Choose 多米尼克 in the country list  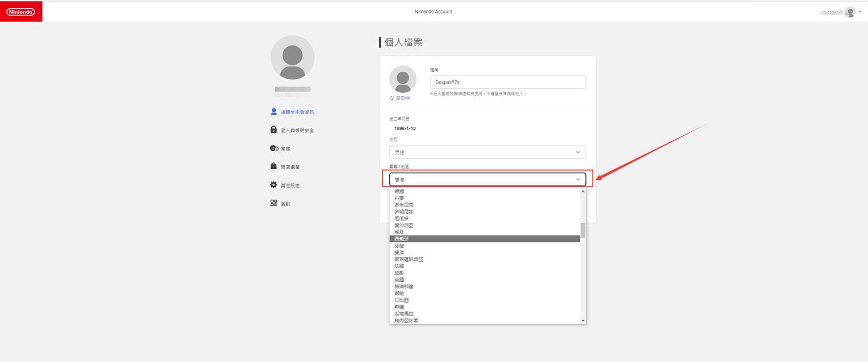[x=485, y=205]
